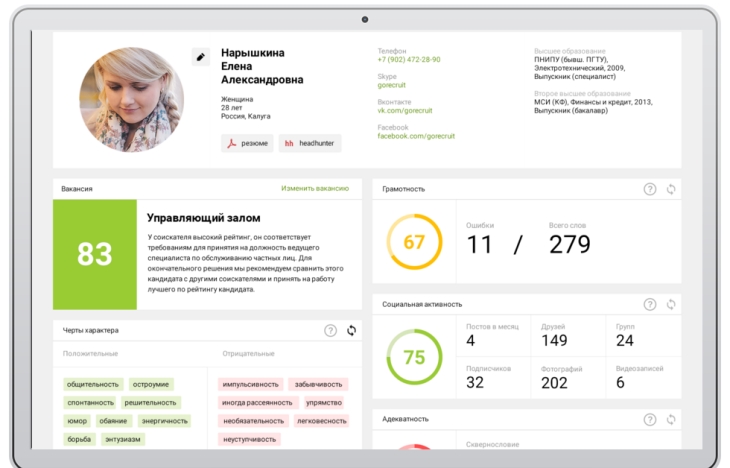
Task: Select the остроумие trait tag
Action: 151,384
